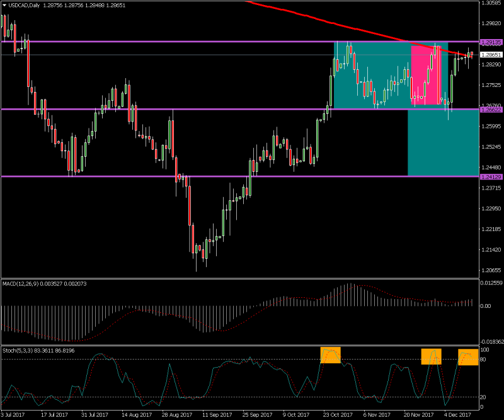The image size is (504, 420).
Task: Click the 4 Dec 2017 date label
Action: [457, 415]
